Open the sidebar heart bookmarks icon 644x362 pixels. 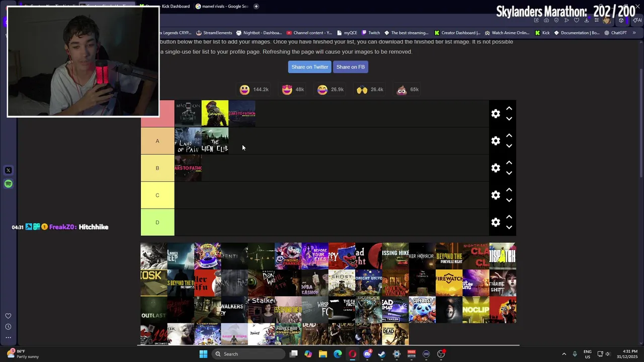[x=8, y=316]
